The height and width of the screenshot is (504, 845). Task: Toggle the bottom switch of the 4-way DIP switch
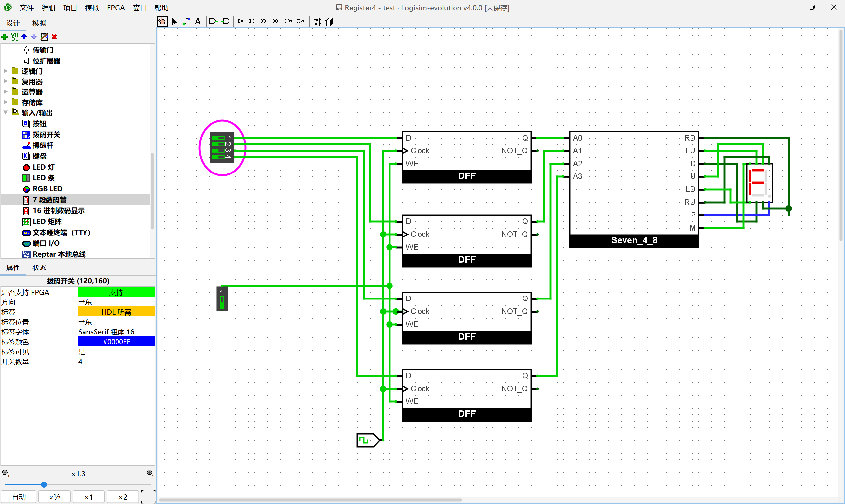coord(218,157)
